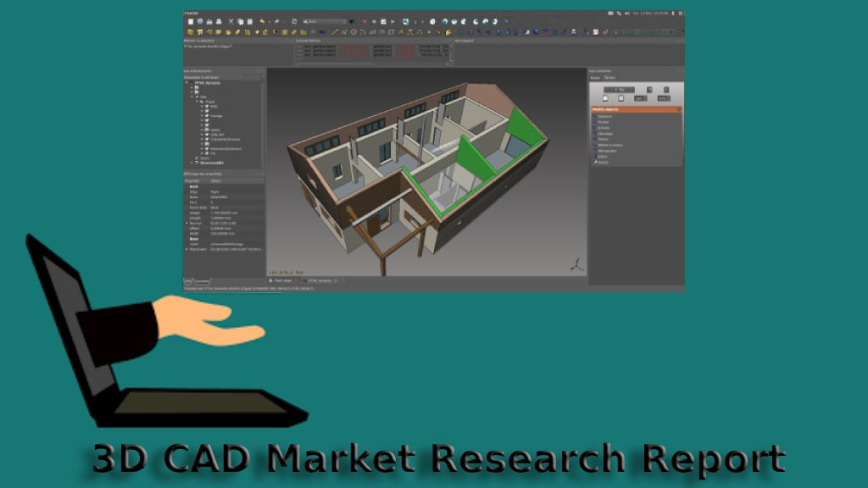
Task: Open the Start page document tab
Action: (281, 281)
